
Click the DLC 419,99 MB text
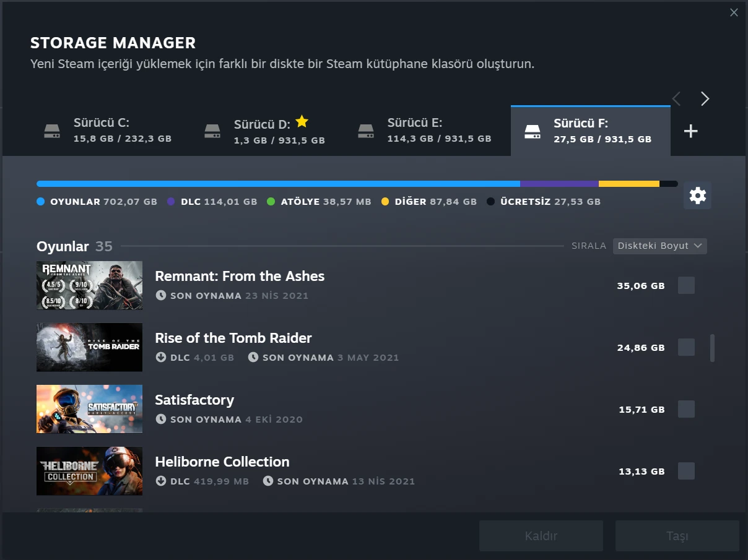pos(209,481)
